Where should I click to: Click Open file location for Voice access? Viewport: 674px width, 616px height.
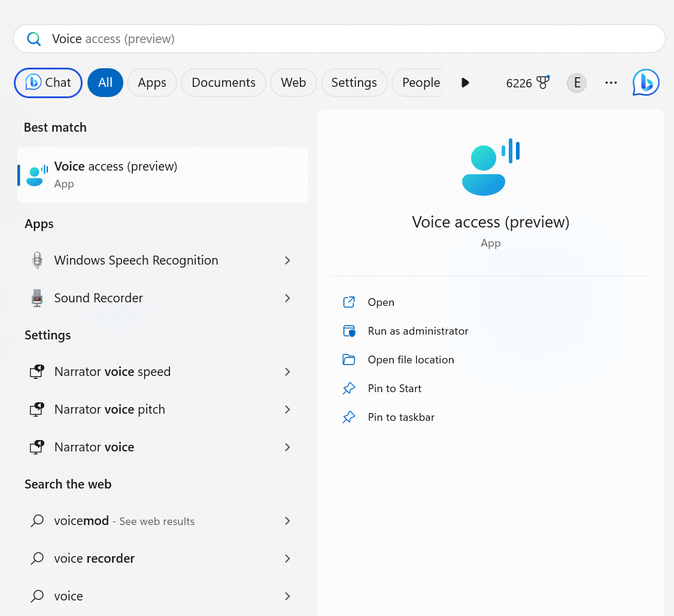point(410,359)
